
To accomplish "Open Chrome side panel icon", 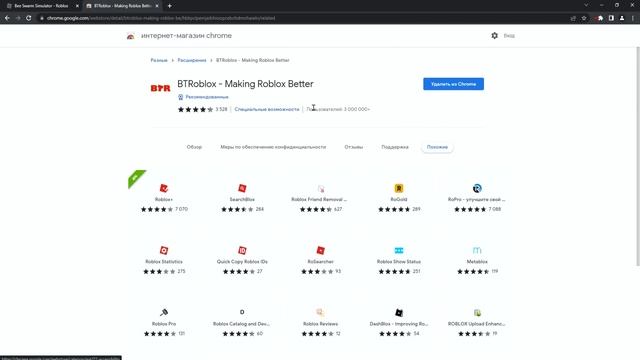I will click(611, 18).
